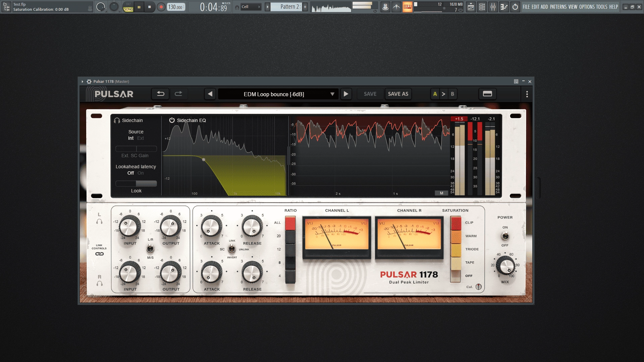Go to the previous preset with the left arrow
Screen dimensions: 644x362
coord(210,94)
